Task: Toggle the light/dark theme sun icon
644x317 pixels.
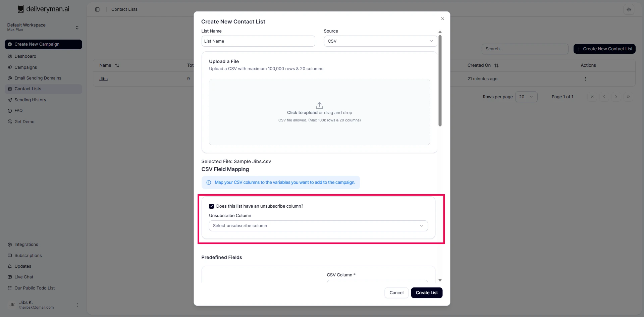Action: (629, 9)
